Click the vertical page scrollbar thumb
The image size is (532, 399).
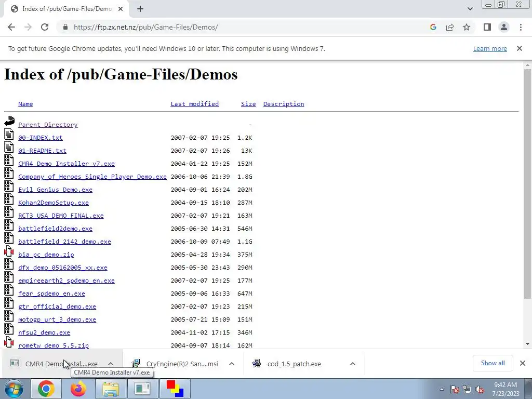(527, 183)
